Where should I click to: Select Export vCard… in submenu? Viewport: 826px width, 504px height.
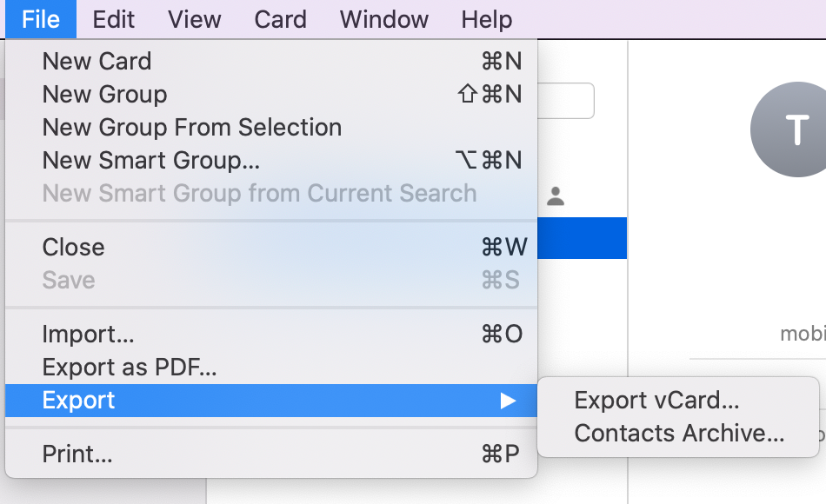pos(678,401)
